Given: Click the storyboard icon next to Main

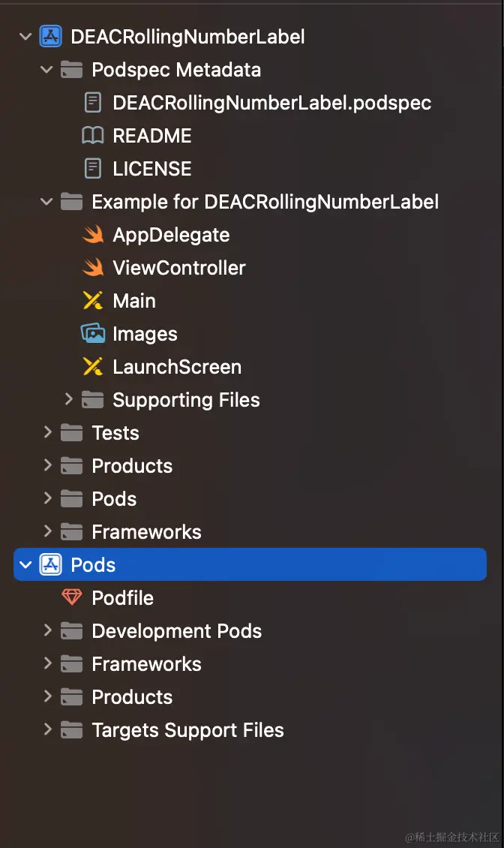Looking at the screenshot, I should click(93, 301).
